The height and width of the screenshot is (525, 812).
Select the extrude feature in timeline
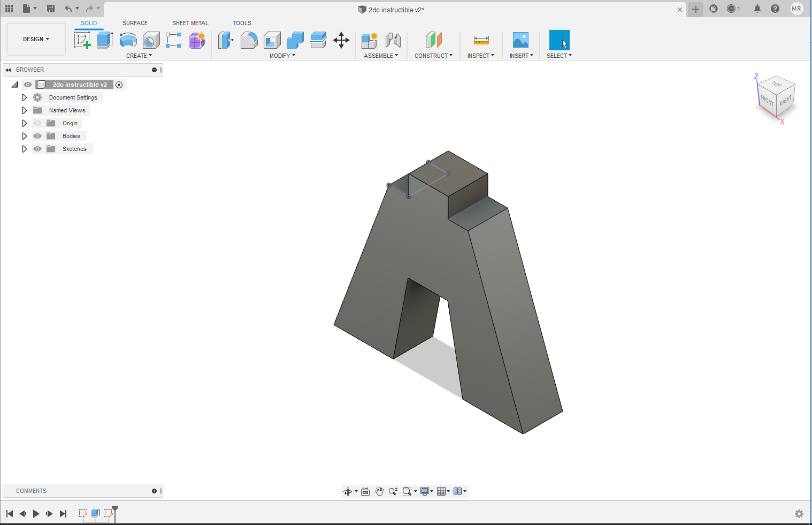pyautogui.click(x=95, y=513)
